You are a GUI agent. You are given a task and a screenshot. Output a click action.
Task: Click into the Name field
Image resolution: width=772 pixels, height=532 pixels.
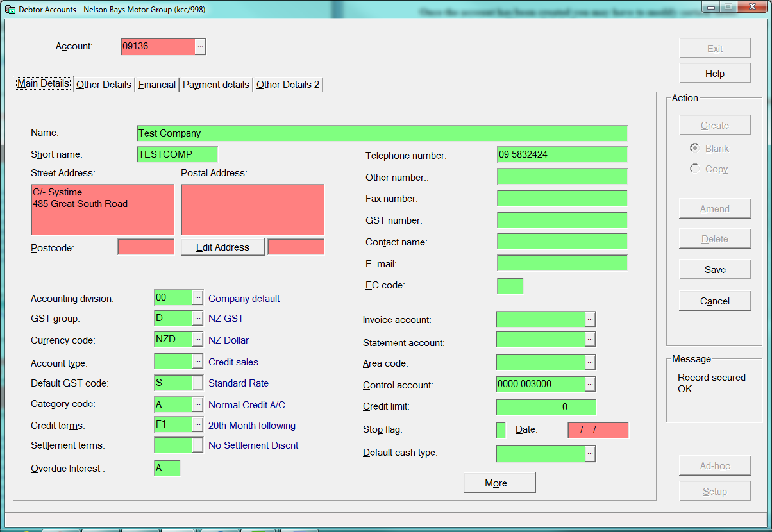coord(382,133)
